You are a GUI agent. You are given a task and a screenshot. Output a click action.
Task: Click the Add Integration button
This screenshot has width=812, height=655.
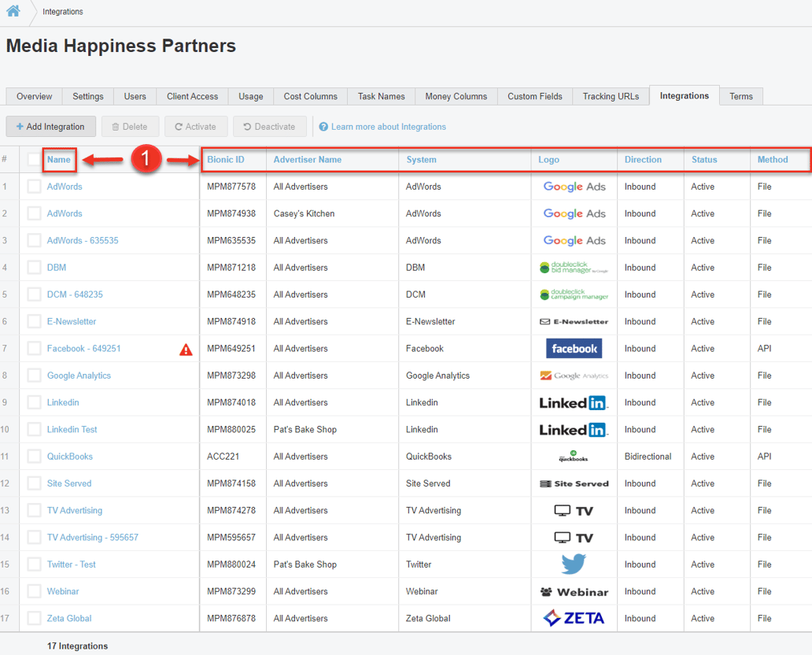pyautogui.click(x=50, y=126)
